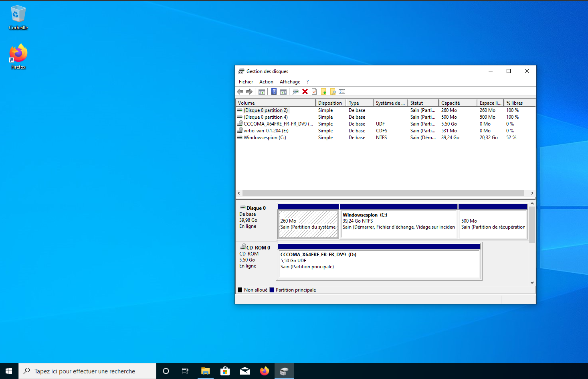Click the Back arrow in the toolbar

coord(240,91)
